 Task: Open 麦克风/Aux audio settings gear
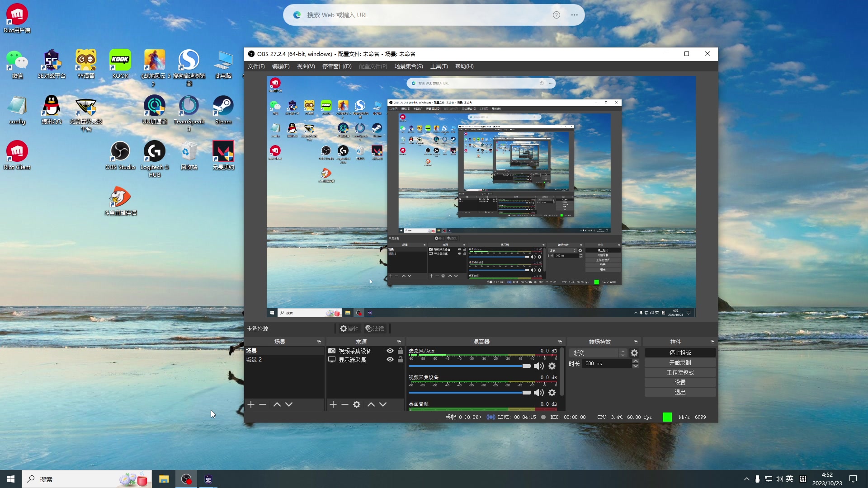552,366
